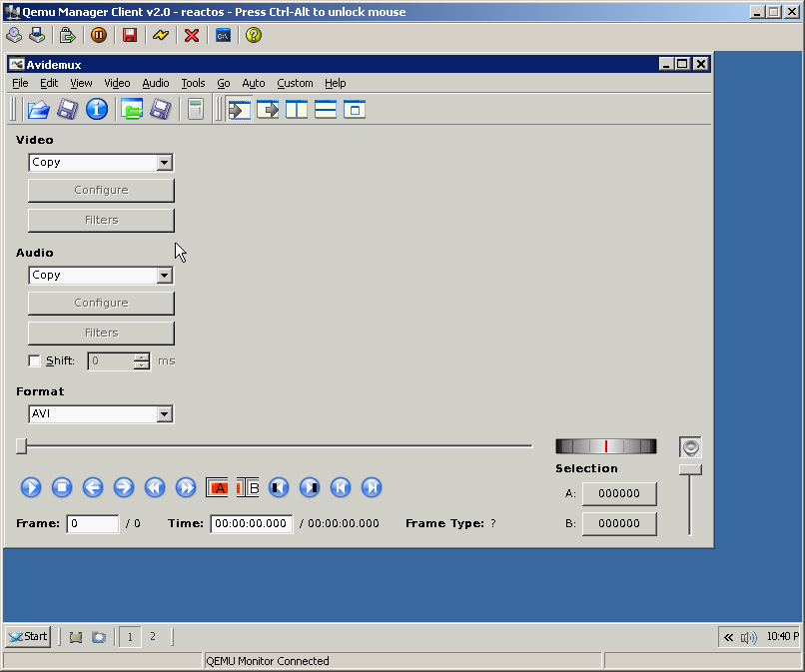Click the Frame number input field
The width and height of the screenshot is (805, 672).
92,523
